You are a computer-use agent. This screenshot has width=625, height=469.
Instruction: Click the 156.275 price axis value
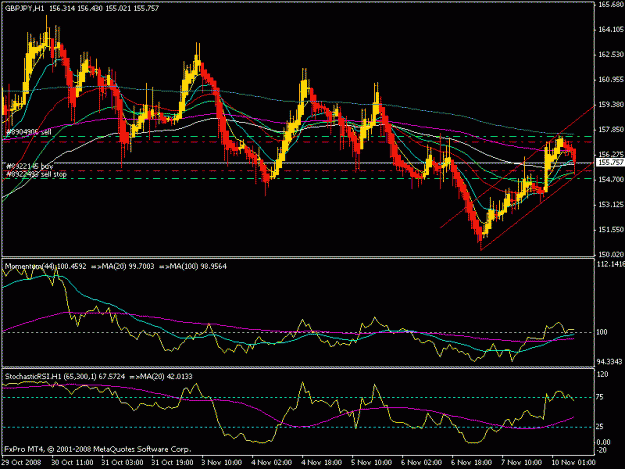[x=611, y=154]
